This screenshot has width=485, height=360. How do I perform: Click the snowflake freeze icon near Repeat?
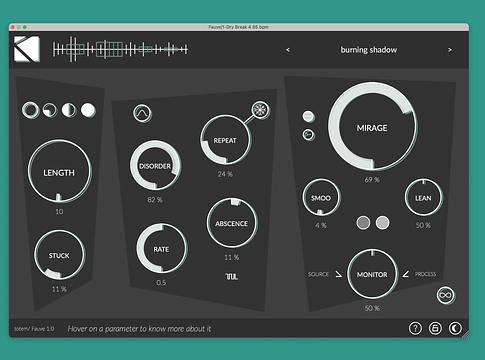point(260,110)
